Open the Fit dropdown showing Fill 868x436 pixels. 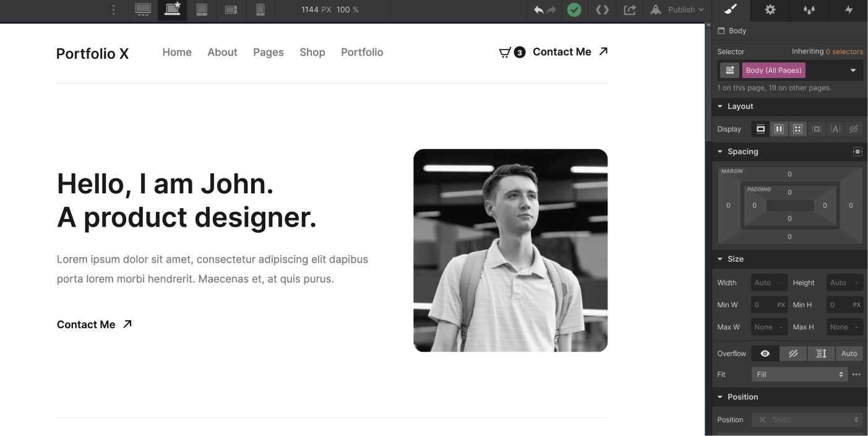click(x=798, y=374)
